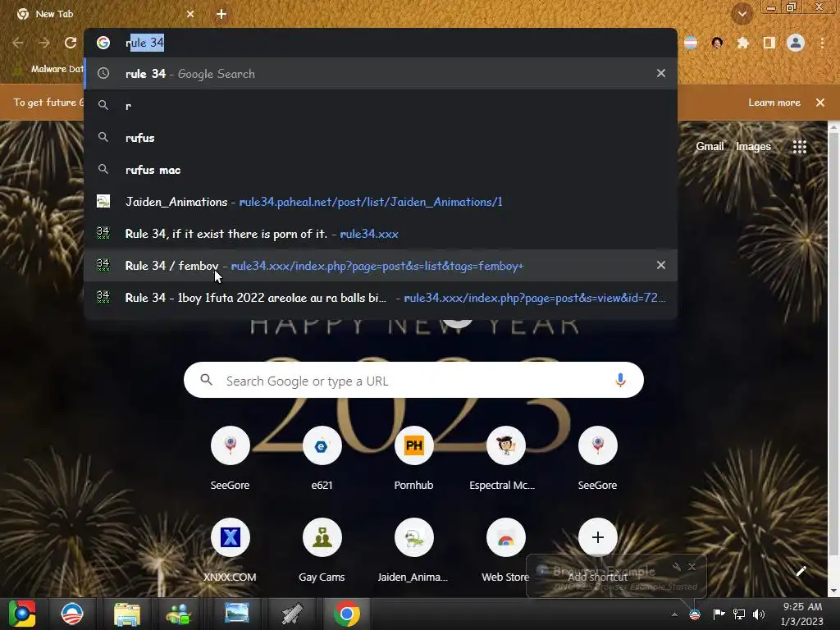Image resolution: width=840 pixels, height=630 pixels.
Task: Select the 'rufus mac' search suggestion
Action: [x=381, y=170]
